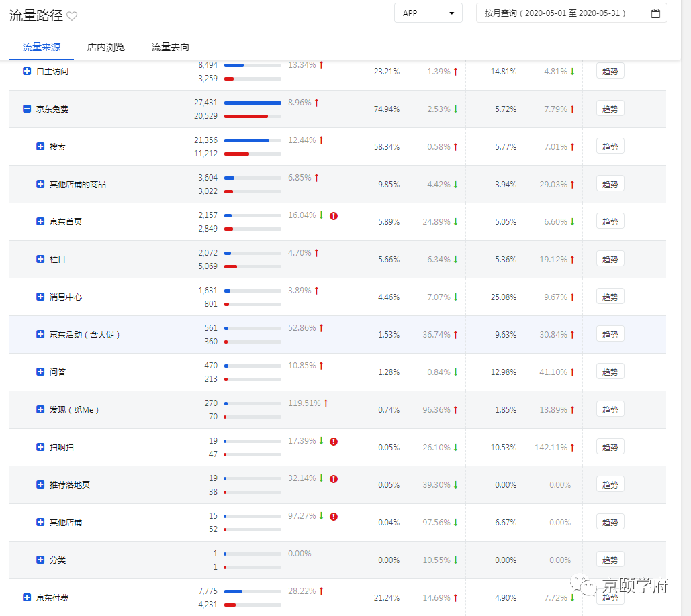Expand the 搜索 row
This screenshot has width=691, height=616.
click(x=40, y=146)
